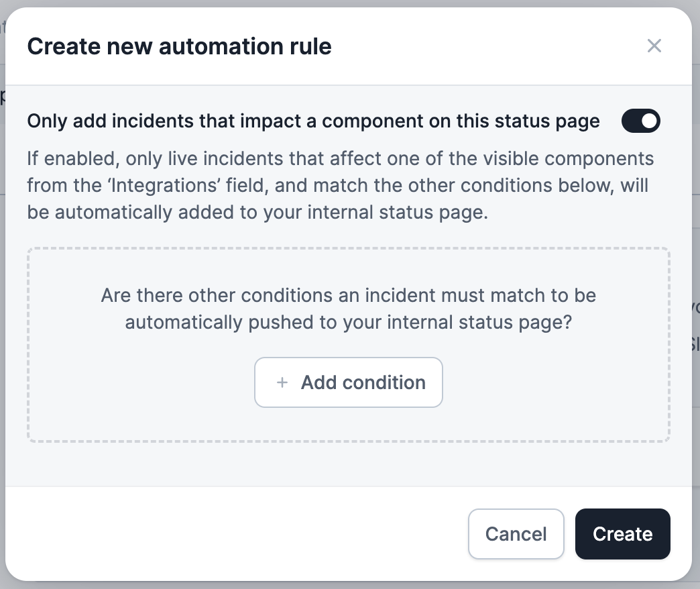The image size is (700, 589).
Task: Click blank area beneath the dashed box
Action: [349, 464]
